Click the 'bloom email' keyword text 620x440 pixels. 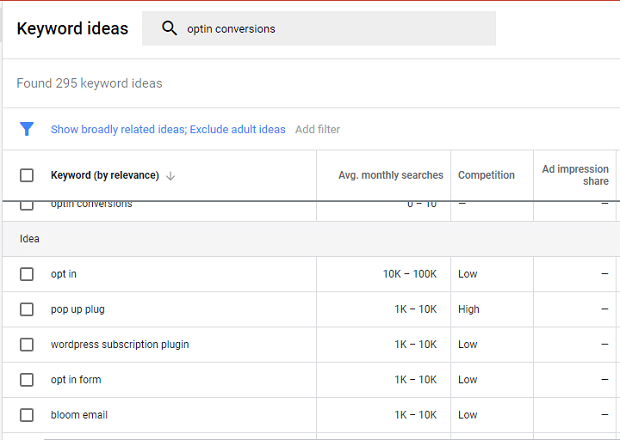(x=79, y=414)
